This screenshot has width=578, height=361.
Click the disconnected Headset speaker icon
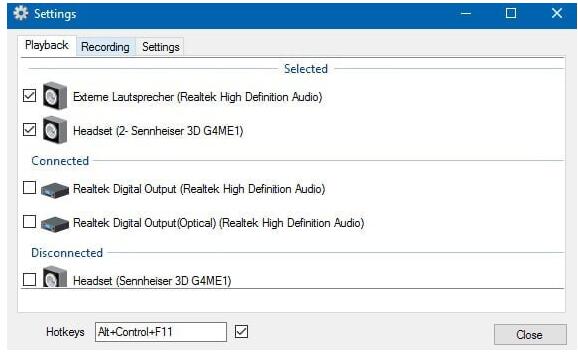coord(55,277)
